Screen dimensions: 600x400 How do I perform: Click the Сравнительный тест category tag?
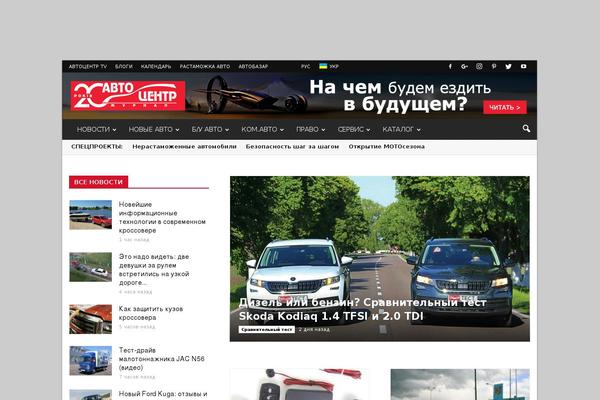(x=267, y=330)
